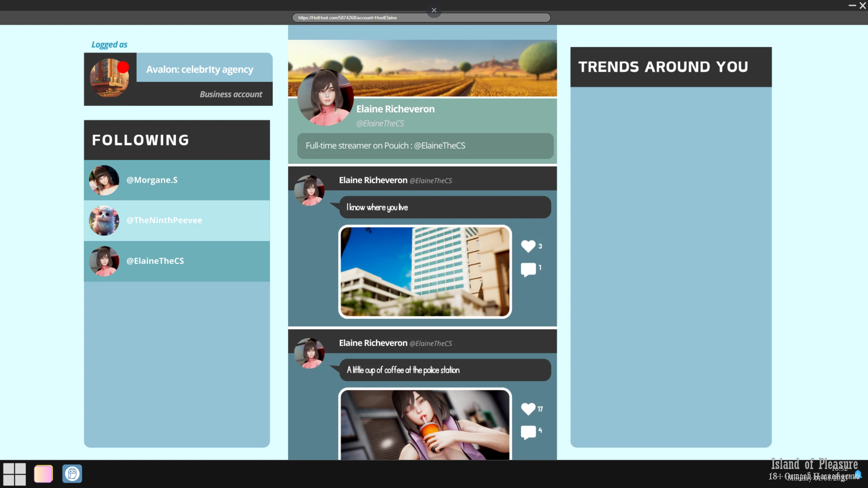This screenshot has width=868, height=488.
Task: Open the owl app in taskbar
Action: (72, 473)
